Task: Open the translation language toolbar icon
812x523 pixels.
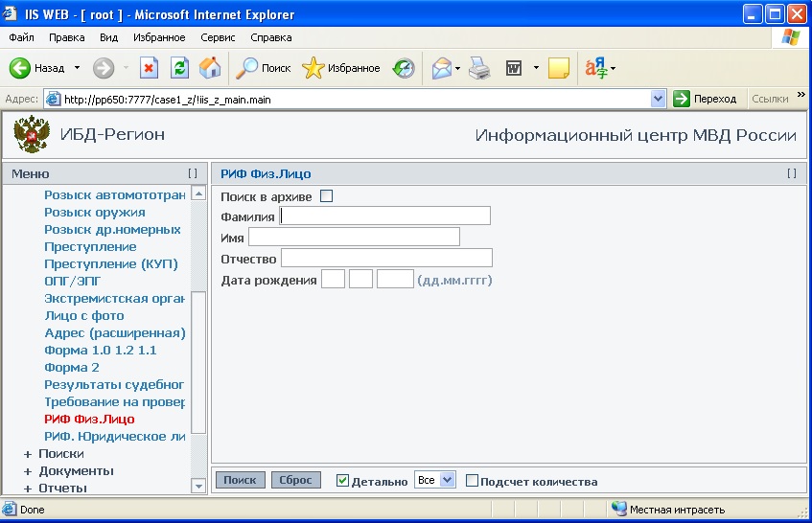Action: click(596, 69)
